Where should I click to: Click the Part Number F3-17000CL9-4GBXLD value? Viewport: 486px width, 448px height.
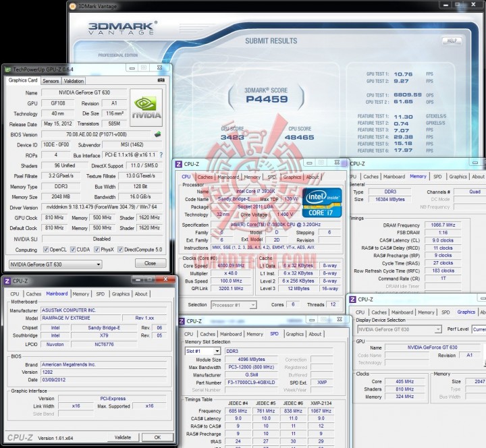point(251,383)
